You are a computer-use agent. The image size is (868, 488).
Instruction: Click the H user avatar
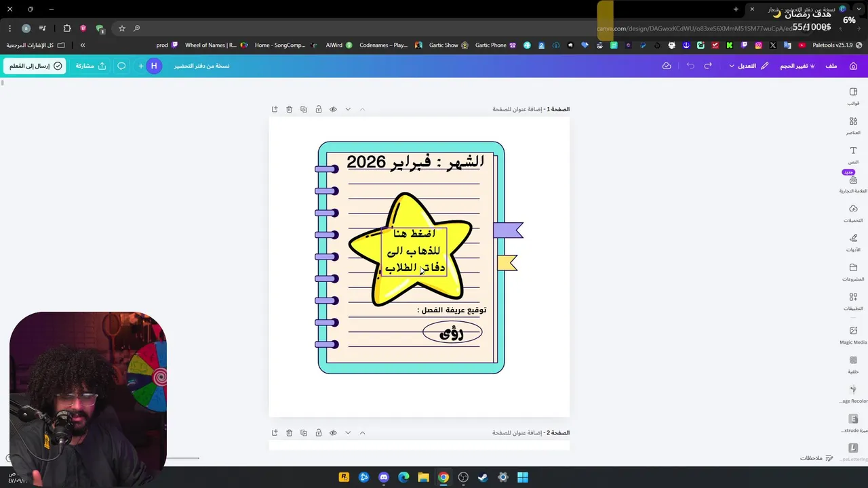(154, 66)
